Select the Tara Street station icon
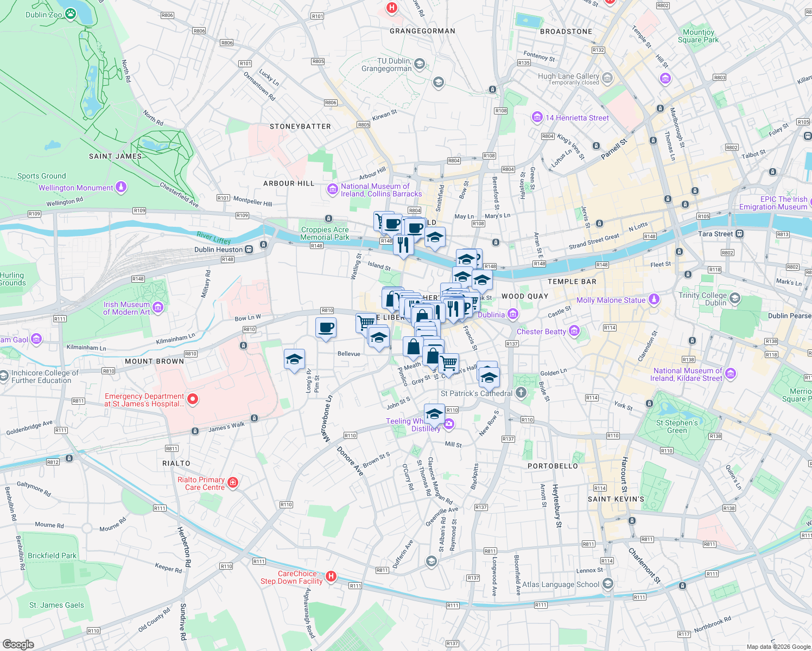This screenshot has height=651, width=812. (x=740, y=234)
